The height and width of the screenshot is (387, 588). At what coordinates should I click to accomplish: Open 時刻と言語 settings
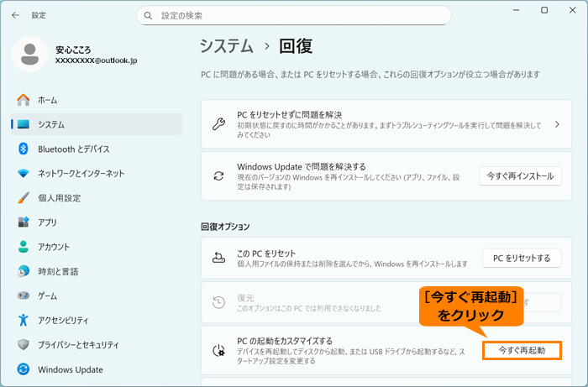pyautogui.click(x=97, y=271)
